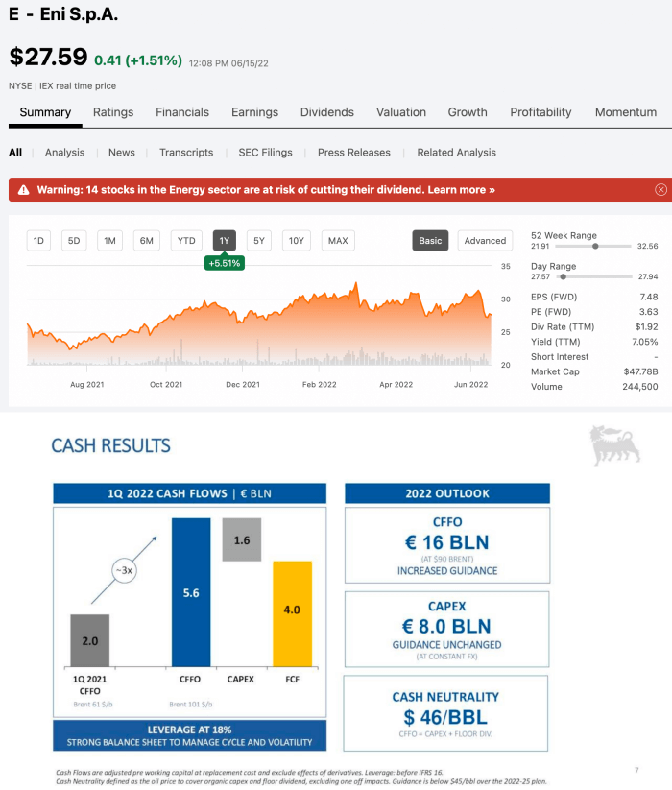This screenshot has width=672, height=790.
Task: Select the YTD chart range
Action: 186,240
